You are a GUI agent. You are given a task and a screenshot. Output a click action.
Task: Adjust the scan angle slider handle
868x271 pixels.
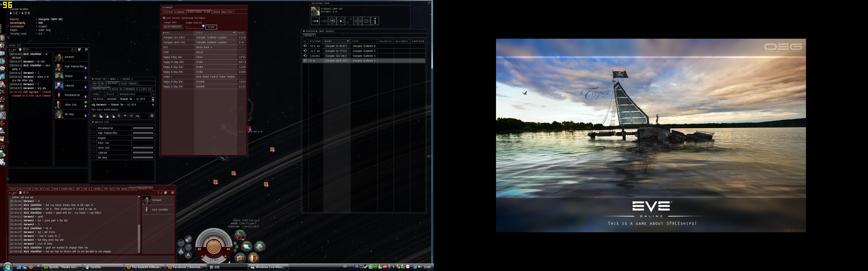(x=203, y=26)
